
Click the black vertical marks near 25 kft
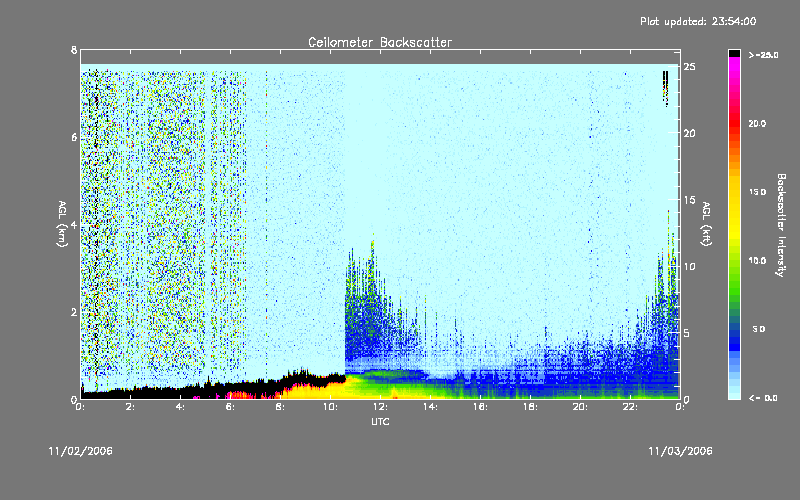click(x=665, y=88)
